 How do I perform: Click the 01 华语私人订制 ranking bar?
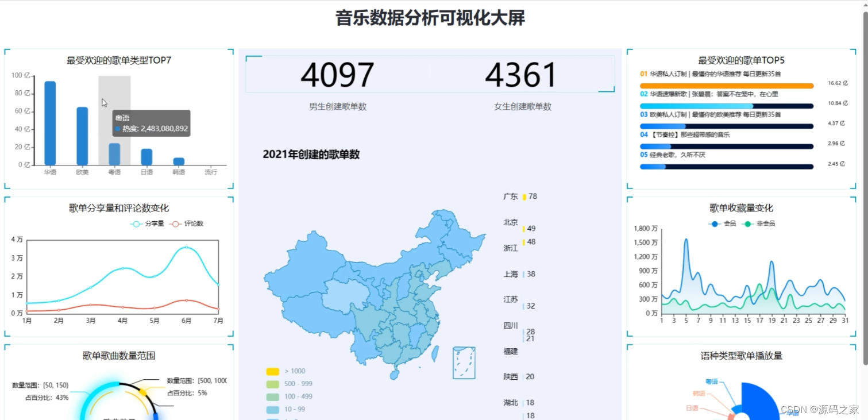726,85
